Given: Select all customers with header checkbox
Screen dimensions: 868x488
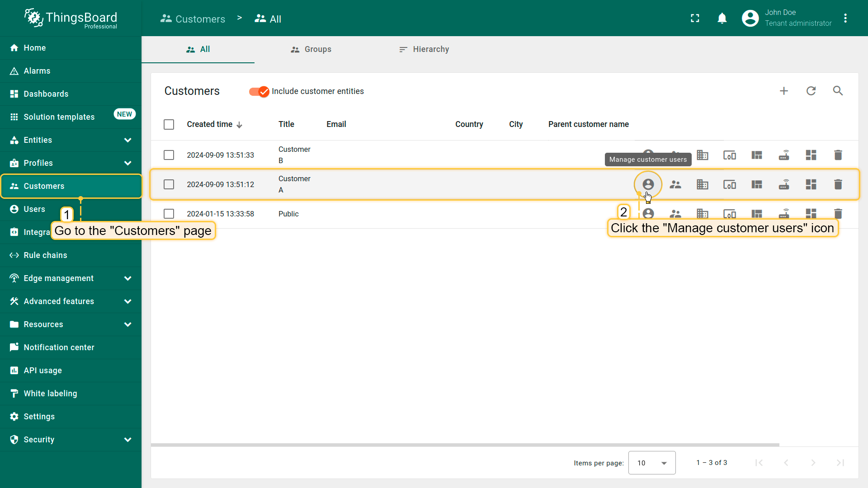Looking at the screenshot, I should click(169, 124).
